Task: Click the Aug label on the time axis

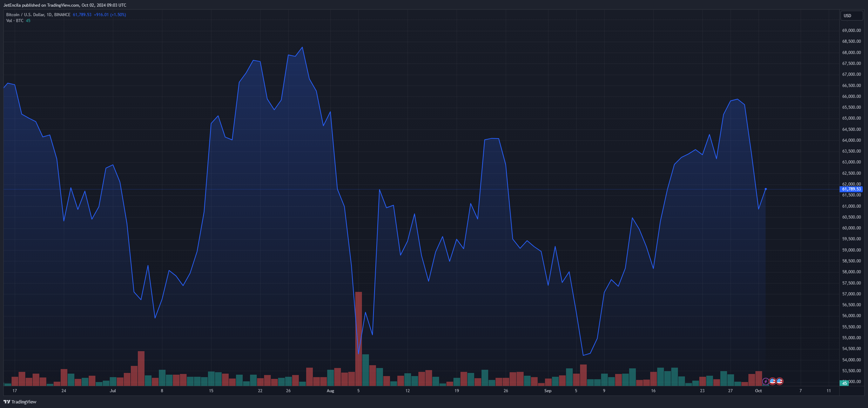Action: click(330, 391)
